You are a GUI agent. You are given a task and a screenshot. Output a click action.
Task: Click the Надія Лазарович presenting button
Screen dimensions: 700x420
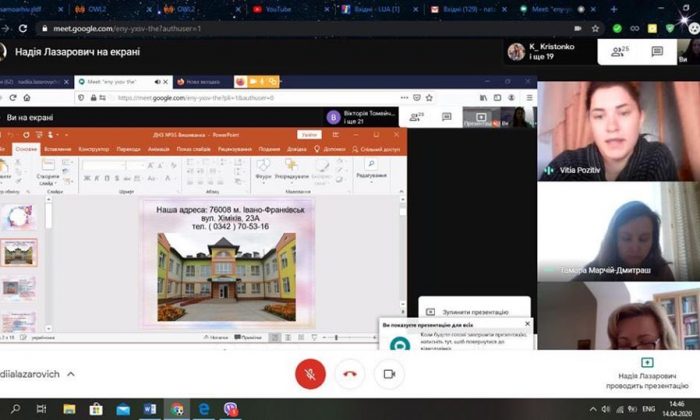646,371
